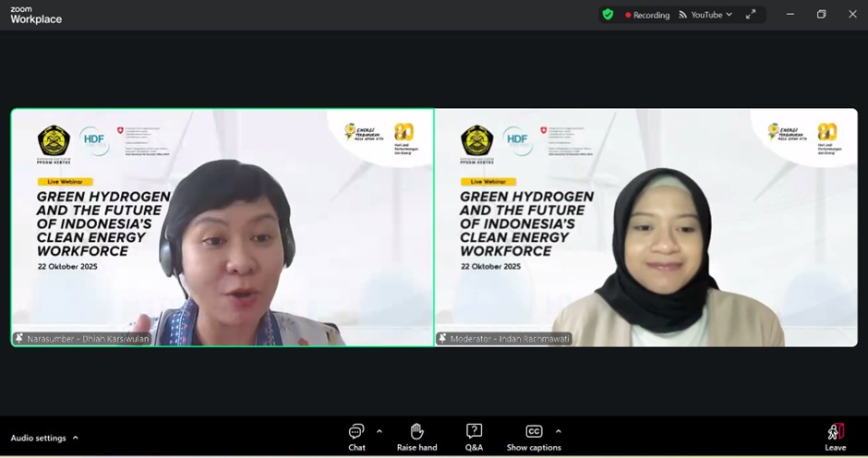Image resolution: width=868 pixels, height=458 pixels.
Task: Open the YouTube dropdown arrow
Action: click(x=729, y=15)
